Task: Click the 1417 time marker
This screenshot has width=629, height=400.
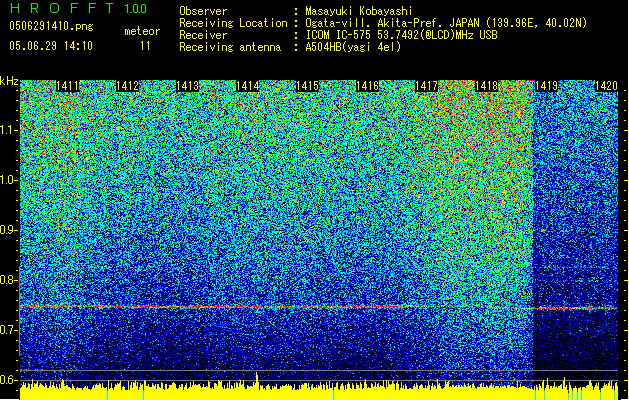Action: pyautogui.click(x=426, y=86)
